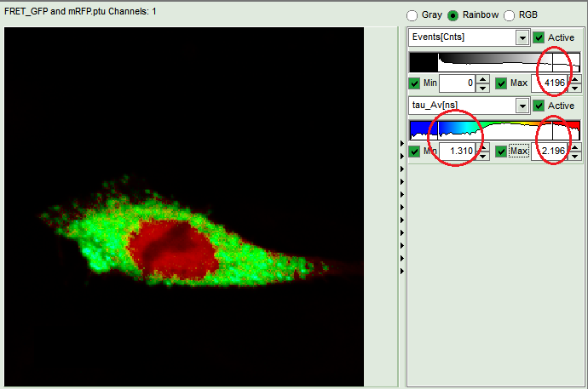Increase Events Min with the up stepper arrow

[482, 79]
